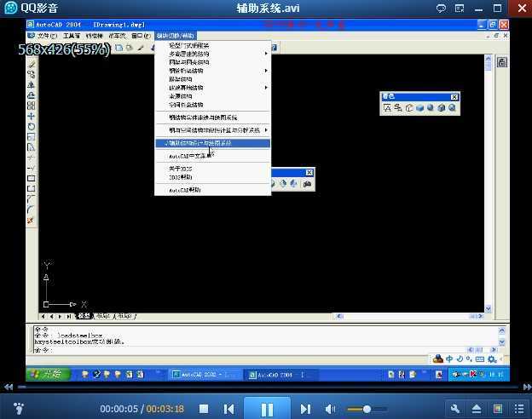Select the Trim tool in the Modify toolbar
Viewport: 532px width, 419px height.
(32, 158)
